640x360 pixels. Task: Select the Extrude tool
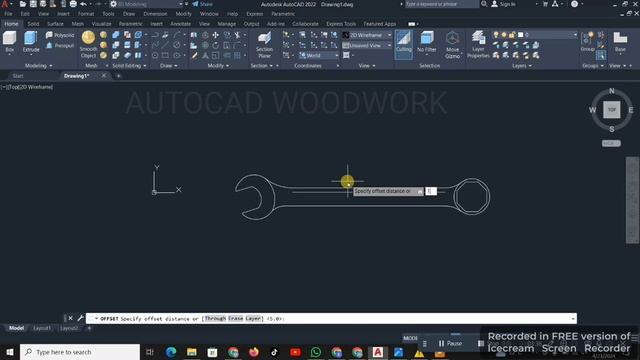pyautogui.click(x=31, y=42)
